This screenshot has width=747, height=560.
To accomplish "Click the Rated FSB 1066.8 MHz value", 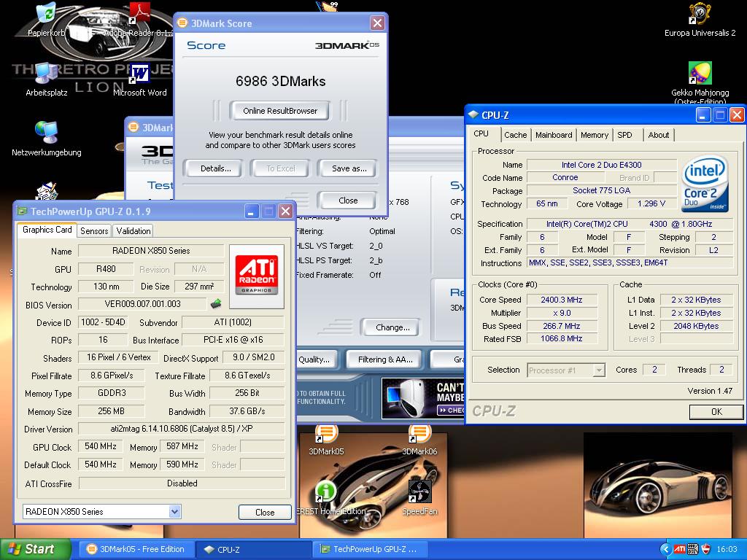I will 561,338.
